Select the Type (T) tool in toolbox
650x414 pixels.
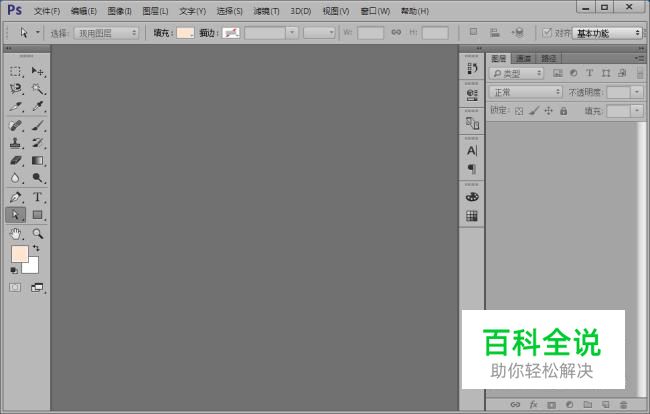(x=38, y=197)
